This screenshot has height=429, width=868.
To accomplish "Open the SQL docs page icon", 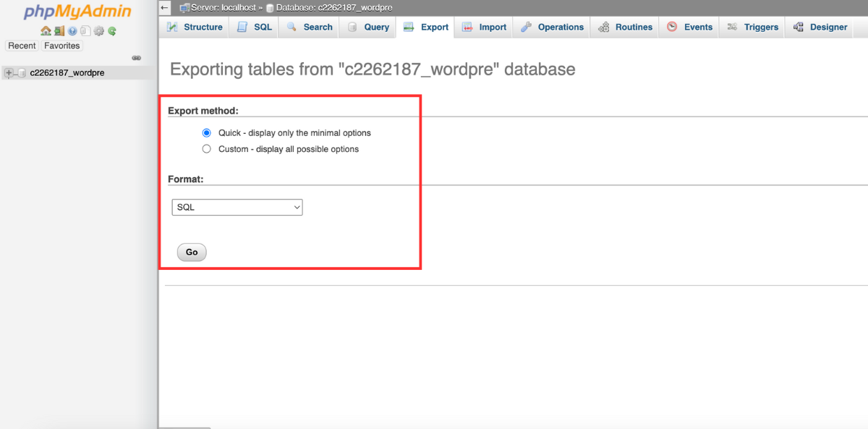I will 85,31.
